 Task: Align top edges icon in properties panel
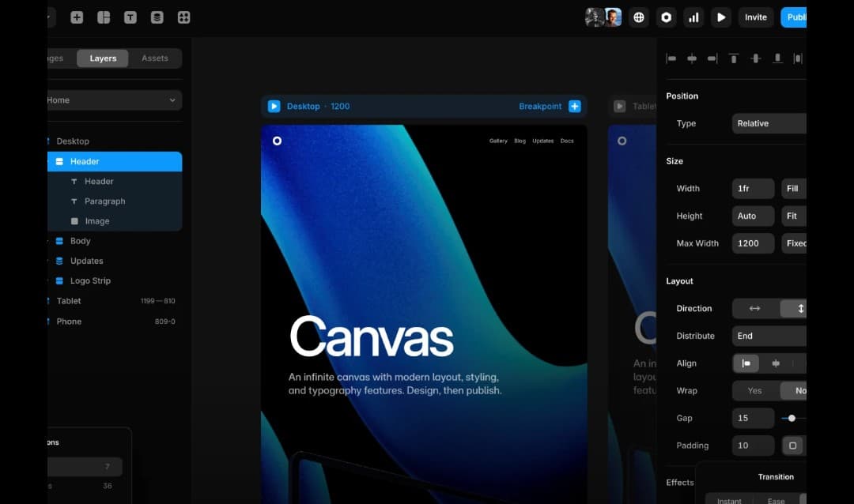point(734,58)
